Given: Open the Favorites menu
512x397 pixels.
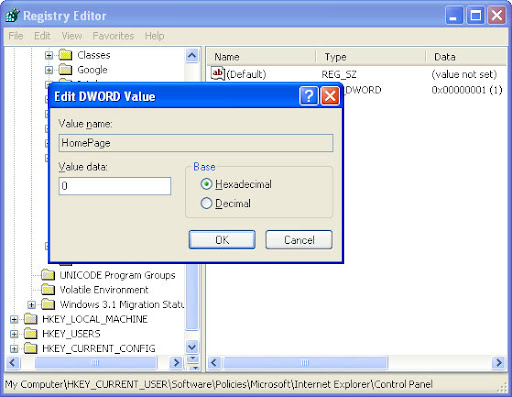Looking at the screenshot, I should coord(113,36).
